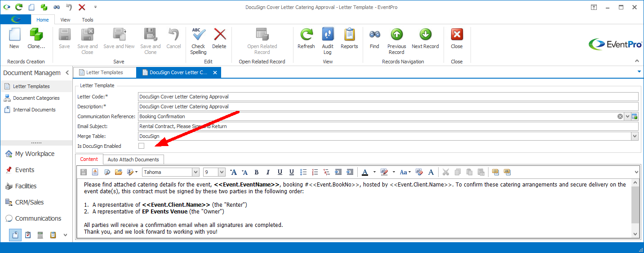644x253 pixels.
Task: Click quick access binoculars find icon
Action: (x=56, y=7)
